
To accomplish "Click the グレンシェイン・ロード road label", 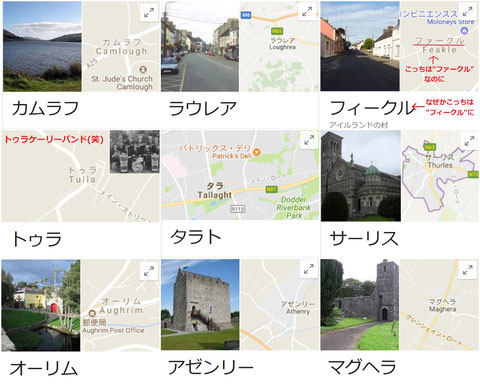I will point(434,330).
